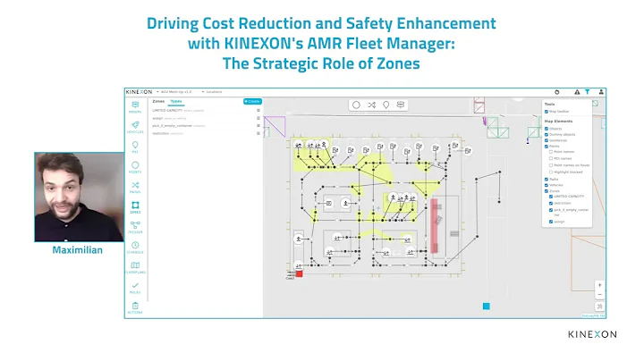Screen dimensions: 644x361
Task: Switch to the Types tab
Action: [x=176, y=101]
